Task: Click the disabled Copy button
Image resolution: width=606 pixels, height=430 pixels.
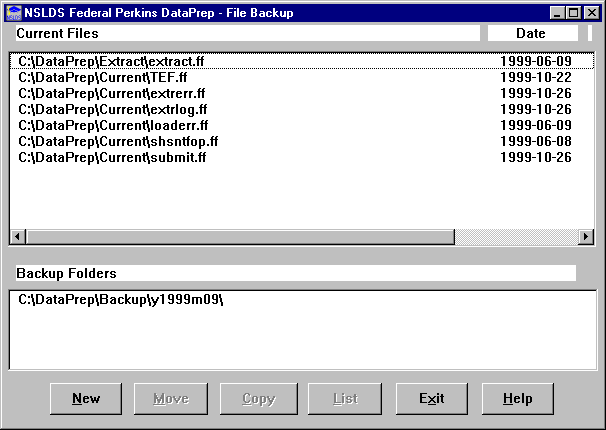Action: tap(259, 399)
